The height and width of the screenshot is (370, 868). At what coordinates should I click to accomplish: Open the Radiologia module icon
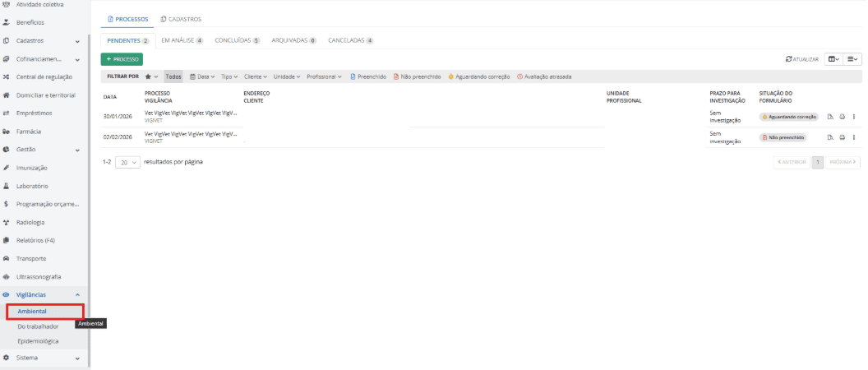[7, 222]
